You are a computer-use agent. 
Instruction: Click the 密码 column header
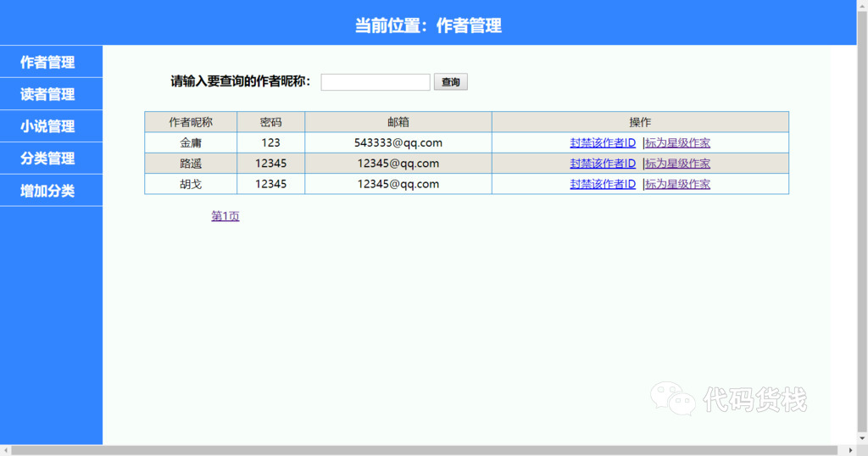270,122
